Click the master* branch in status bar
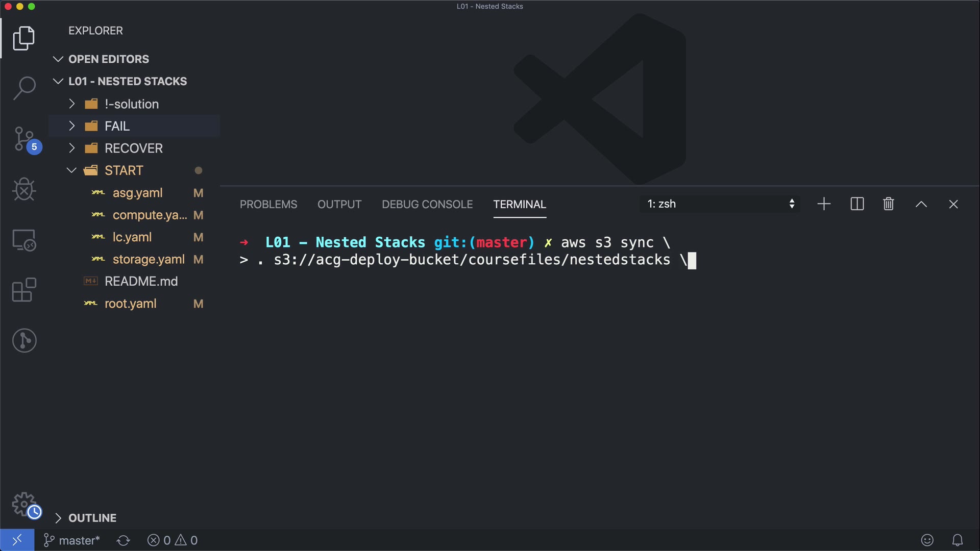980x551 pixels. pos(72,540)
